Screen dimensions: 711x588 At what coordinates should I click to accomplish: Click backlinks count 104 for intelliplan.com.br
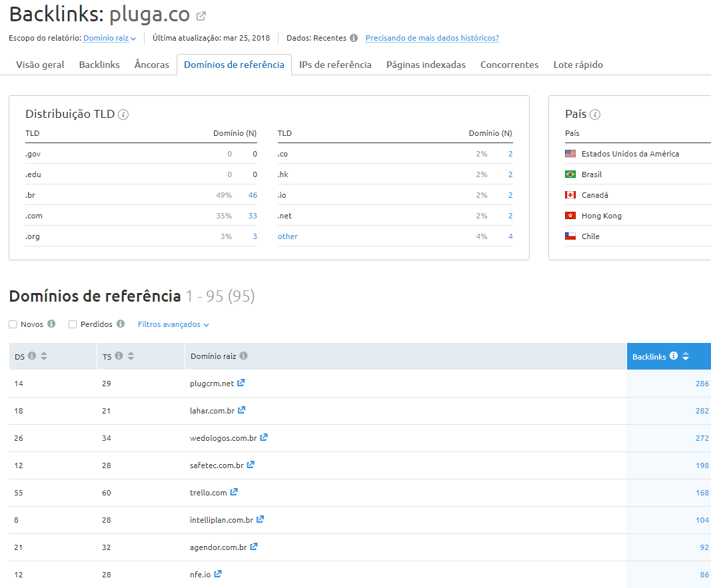pos(702,520)
